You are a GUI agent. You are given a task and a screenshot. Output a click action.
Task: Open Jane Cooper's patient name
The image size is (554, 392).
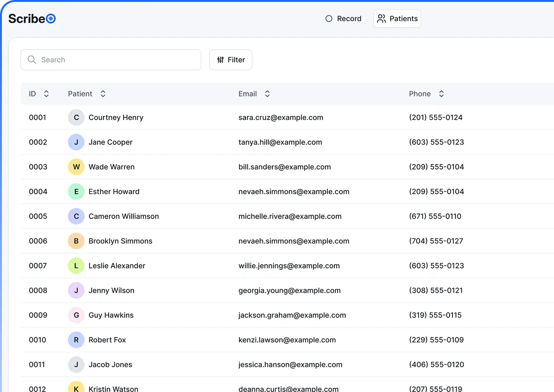pyautogui.click(x=111, y=142)
